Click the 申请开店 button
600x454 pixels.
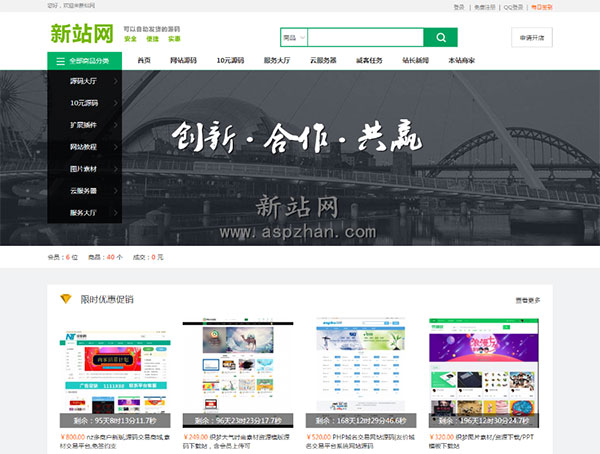[x=532, y=38]
